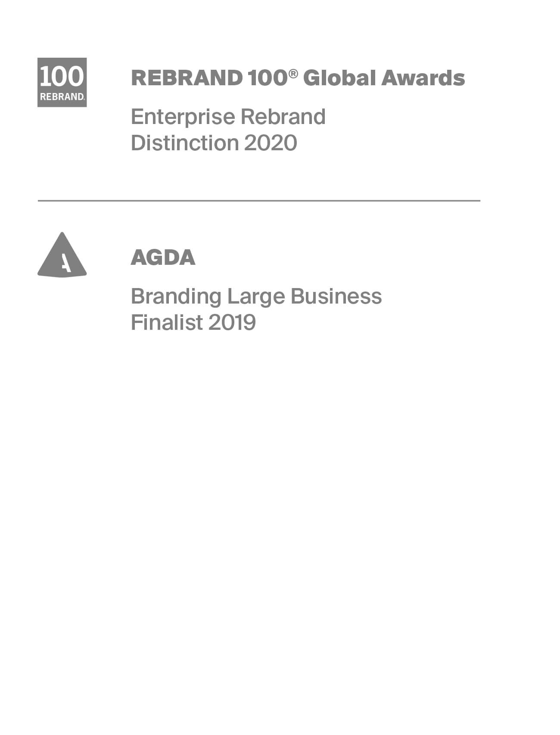Click the letter A inside triangle emblem
This screenshot has width=560, height=735.
(x=65, y=263)
